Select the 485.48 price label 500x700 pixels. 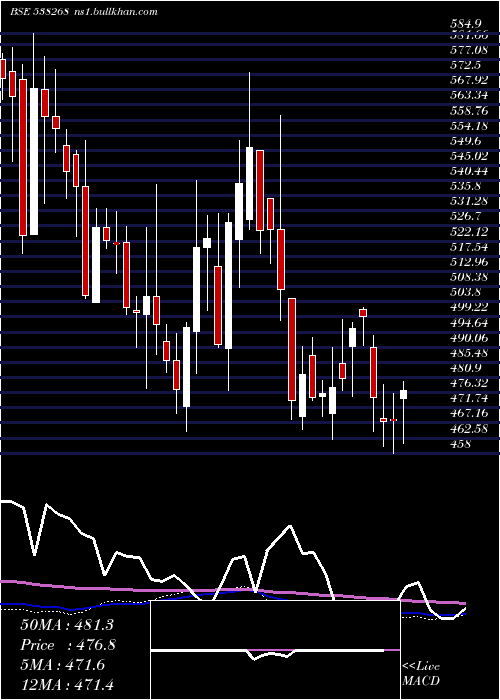468,353
